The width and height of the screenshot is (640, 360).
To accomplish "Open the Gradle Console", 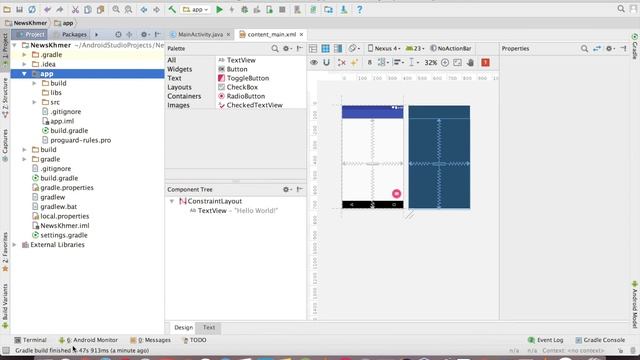I will [x=600, y=340].
